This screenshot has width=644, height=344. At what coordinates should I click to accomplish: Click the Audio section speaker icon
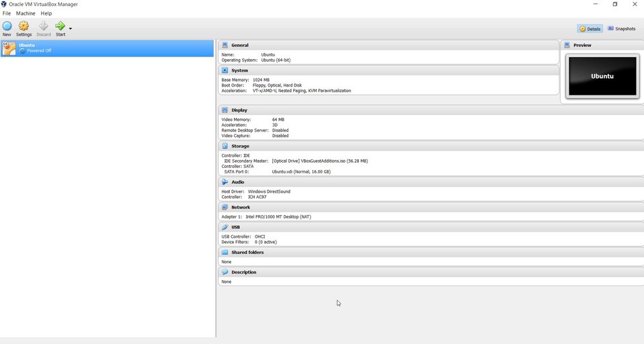coord(225,182)
